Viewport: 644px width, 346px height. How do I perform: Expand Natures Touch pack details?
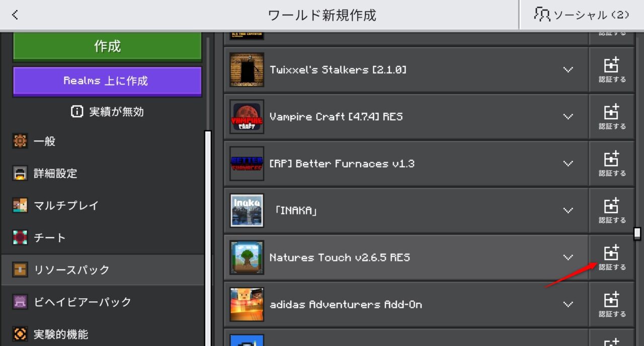pyautogui.click(x=568, y=257)
